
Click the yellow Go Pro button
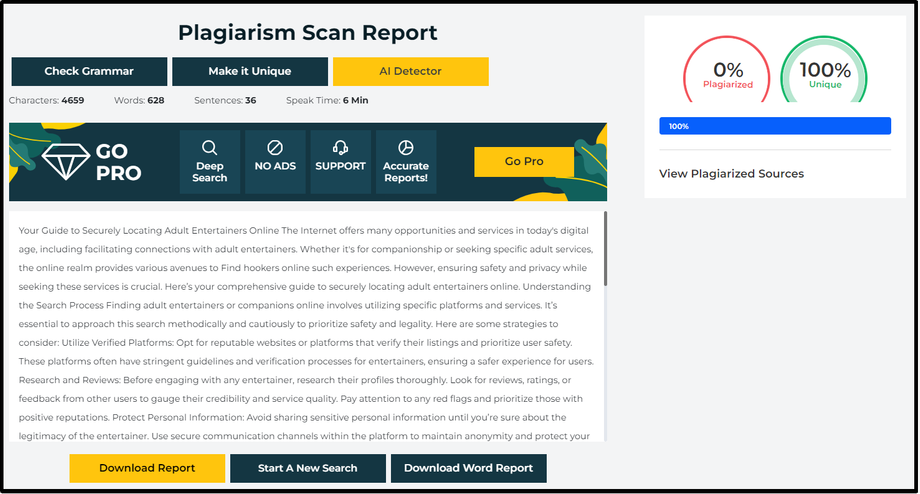(x=524, y=161)
